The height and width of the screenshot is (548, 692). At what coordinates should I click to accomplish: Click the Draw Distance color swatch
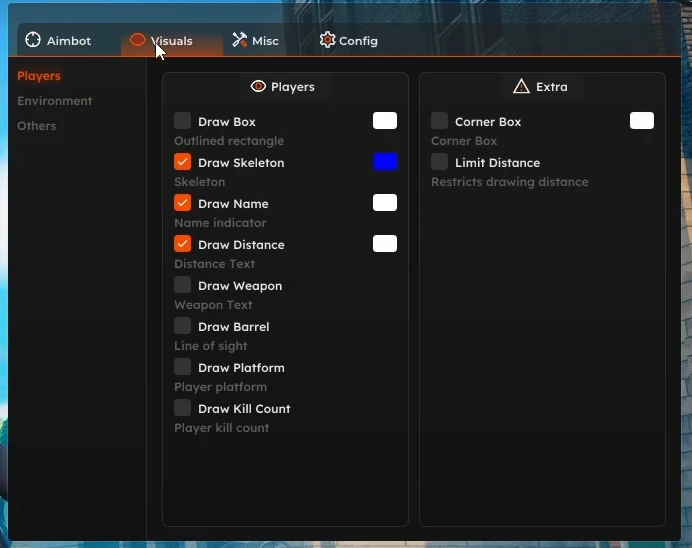coord(385,244)
